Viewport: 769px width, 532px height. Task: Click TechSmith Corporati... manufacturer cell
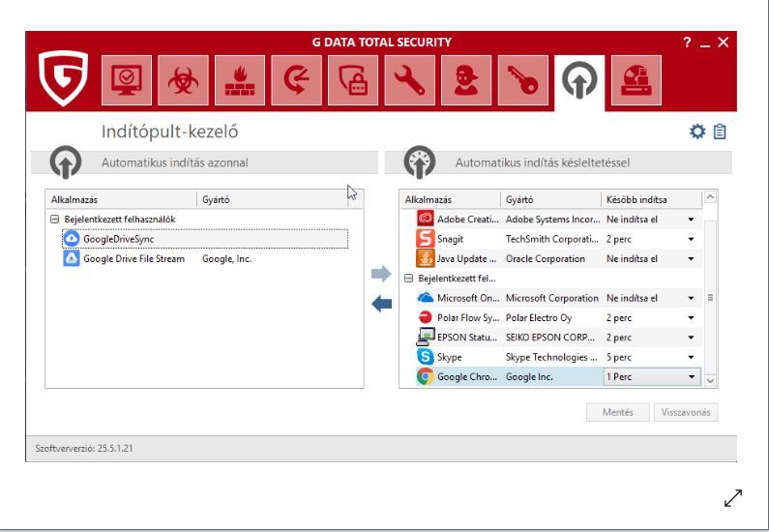click(551, 239)
